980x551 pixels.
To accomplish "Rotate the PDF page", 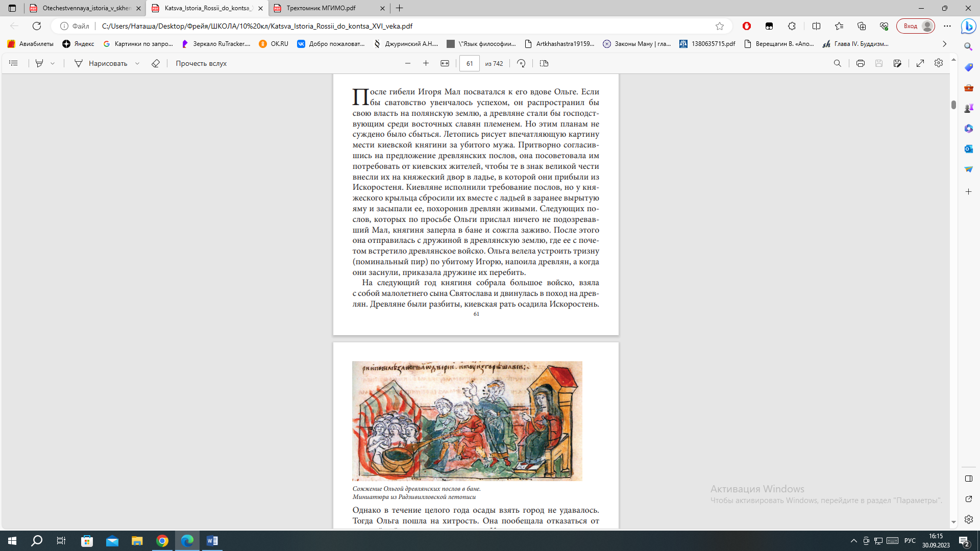I will [521, 63].
